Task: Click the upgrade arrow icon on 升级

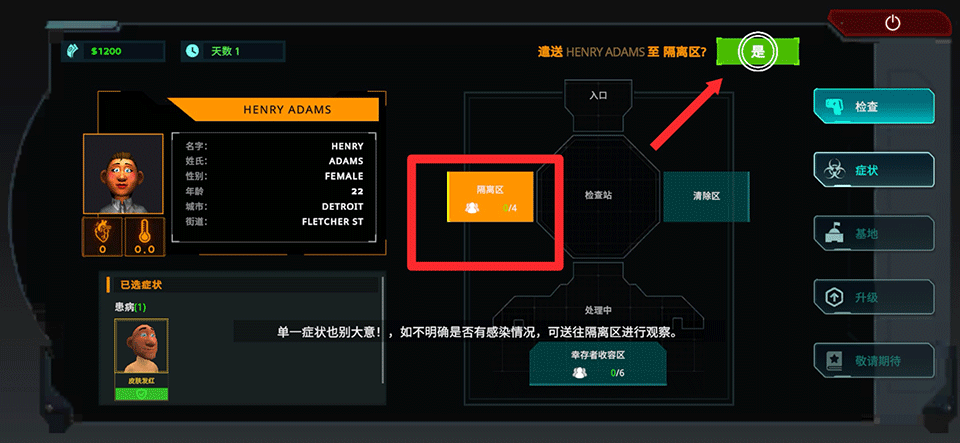Action: 833,297
